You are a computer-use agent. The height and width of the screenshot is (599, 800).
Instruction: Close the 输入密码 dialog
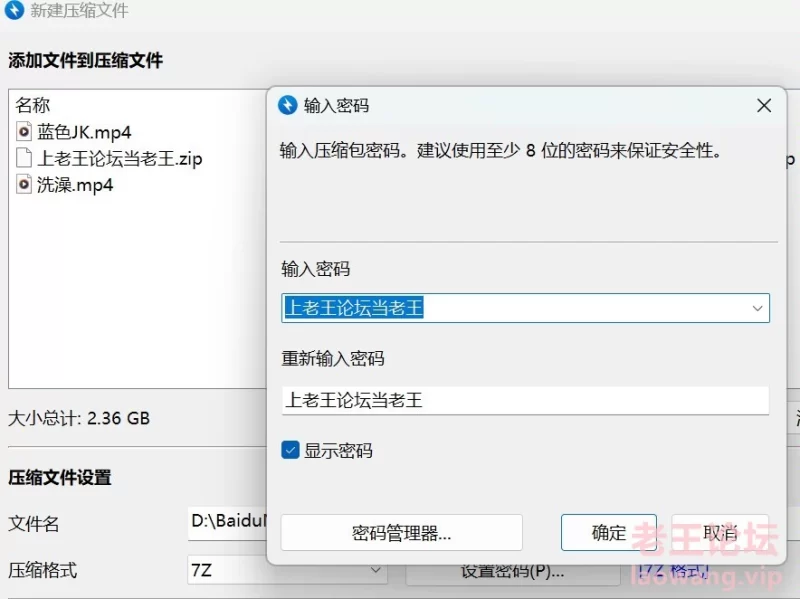point(764,106)
